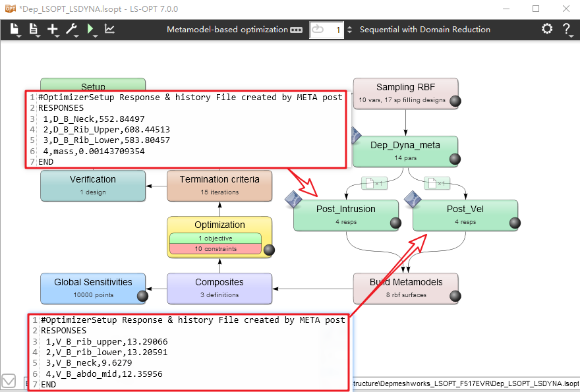Click the green Run arrow icon

click(90, 28)
